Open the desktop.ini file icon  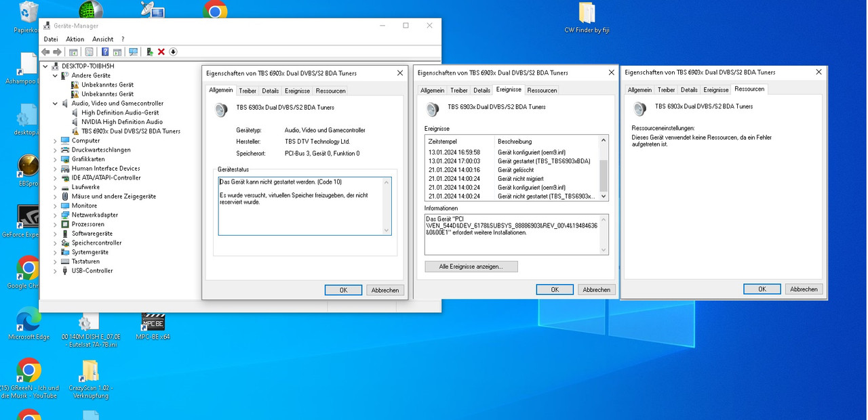click(27, 120)
